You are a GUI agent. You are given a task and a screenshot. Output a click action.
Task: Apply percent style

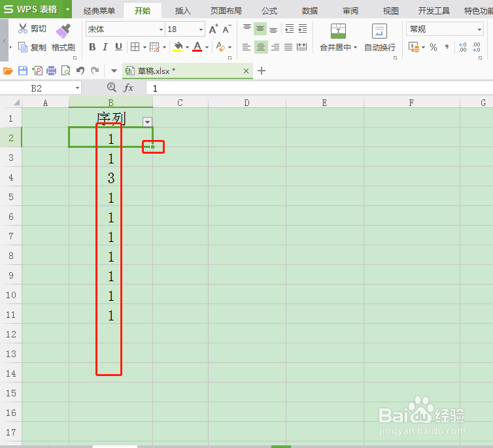[x=433, y=47]
